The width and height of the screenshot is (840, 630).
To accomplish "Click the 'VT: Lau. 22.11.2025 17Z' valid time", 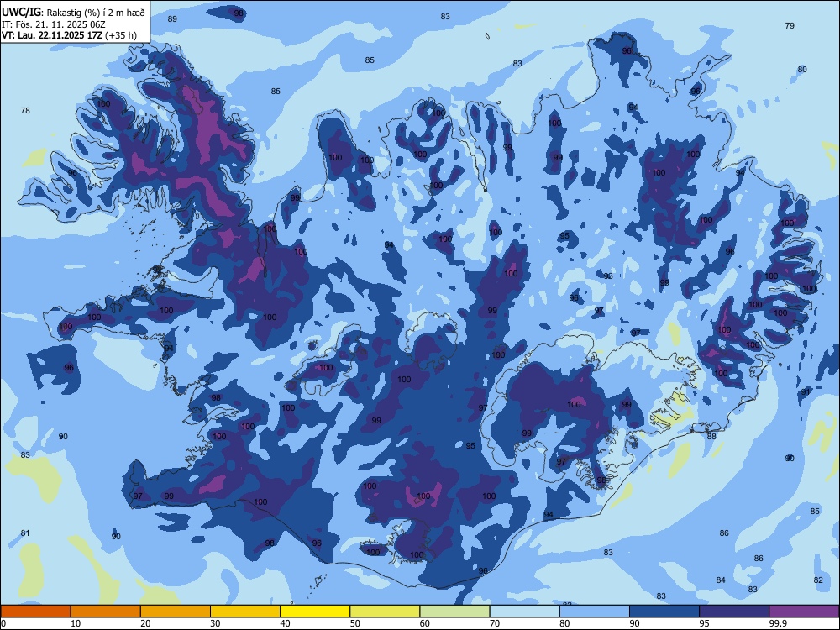I will (x=52, y=36).
